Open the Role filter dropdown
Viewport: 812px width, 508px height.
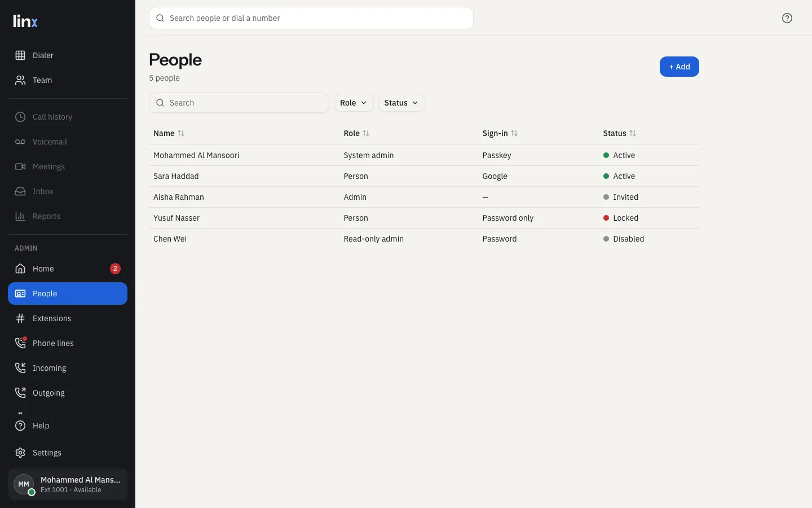tap(354, 103)
